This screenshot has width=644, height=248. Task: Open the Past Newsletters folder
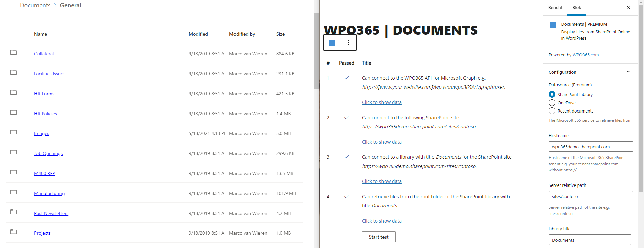(51, 213)
